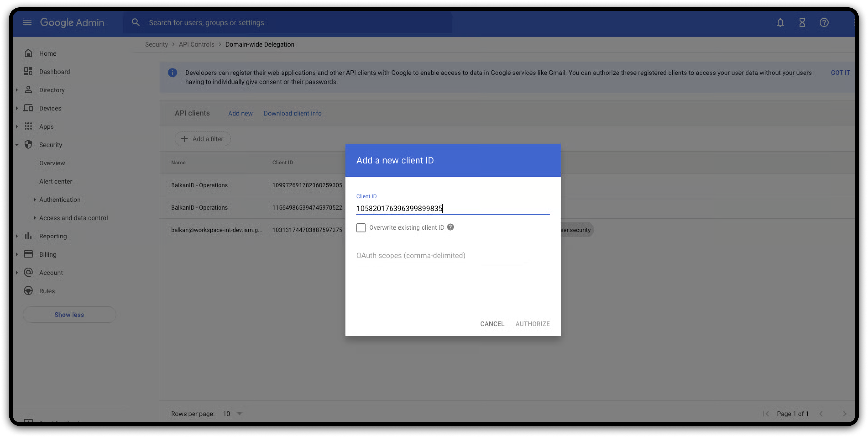The height and width of the screenshot is (437, 868).
Task: Click the hourglass tasks icon
Action: pos(802,23)
